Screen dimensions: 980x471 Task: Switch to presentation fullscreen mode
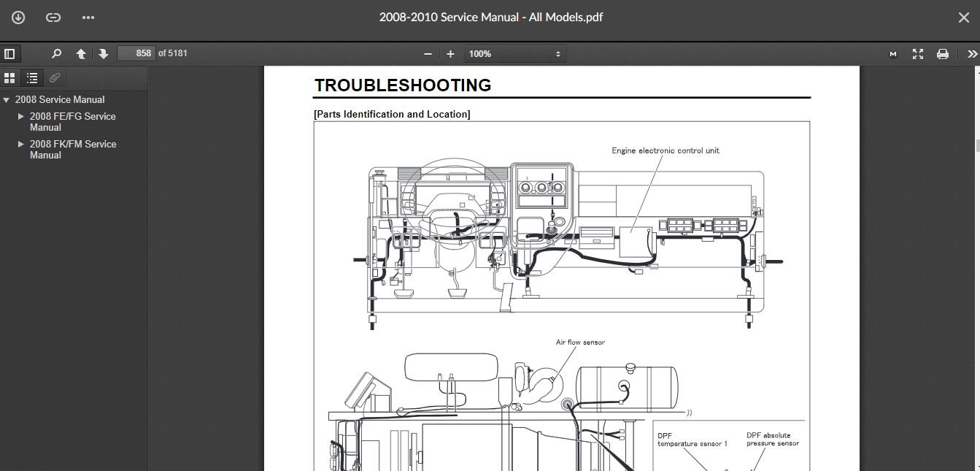[918, 54]
